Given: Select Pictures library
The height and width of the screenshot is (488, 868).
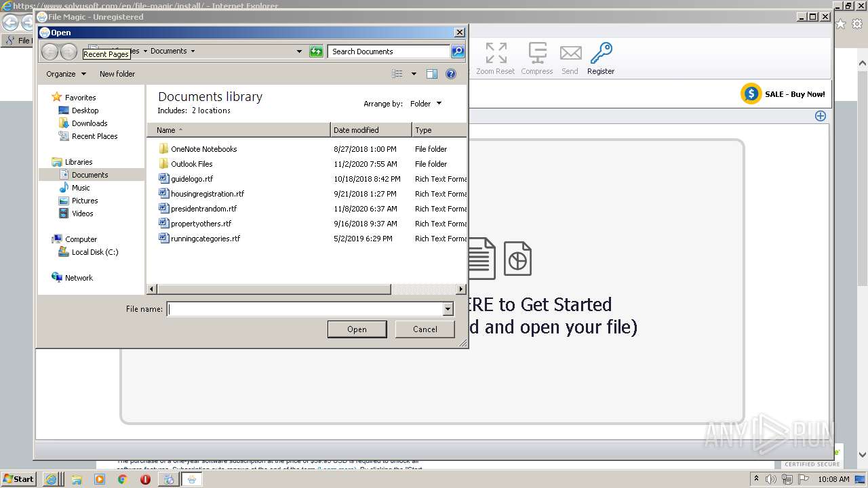Looking at the screenshot, I should tap(79, 201).
